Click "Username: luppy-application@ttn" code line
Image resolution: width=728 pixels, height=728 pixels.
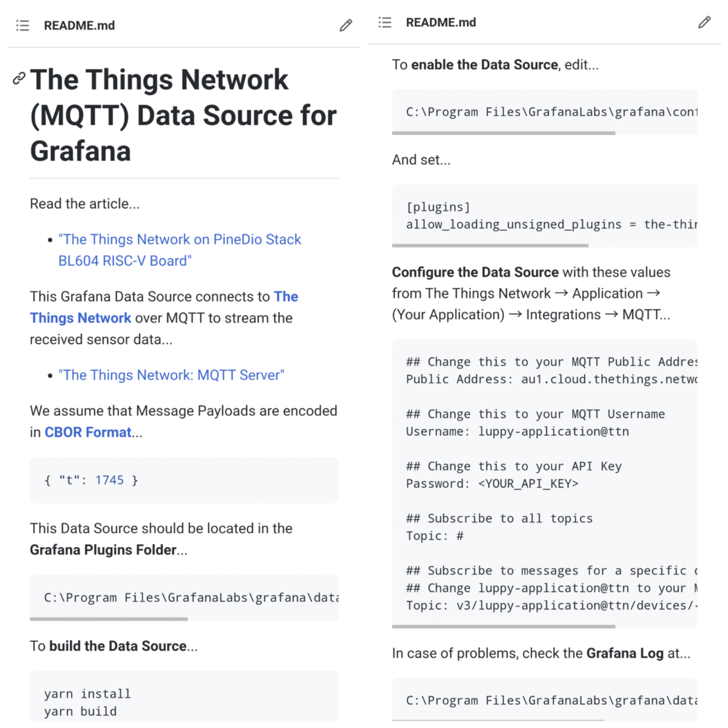[x=517, y=431]
